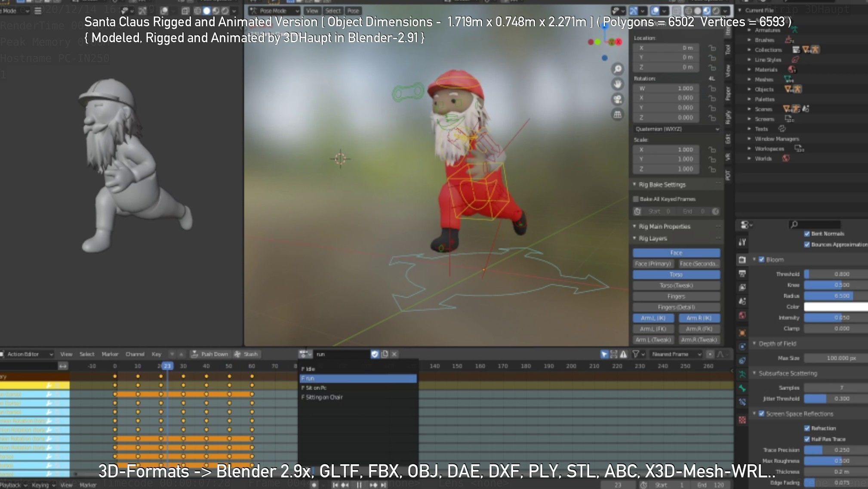Jump to the end frame playback button
The width and height of the screenshot is (868, 489).
[383, 485]
